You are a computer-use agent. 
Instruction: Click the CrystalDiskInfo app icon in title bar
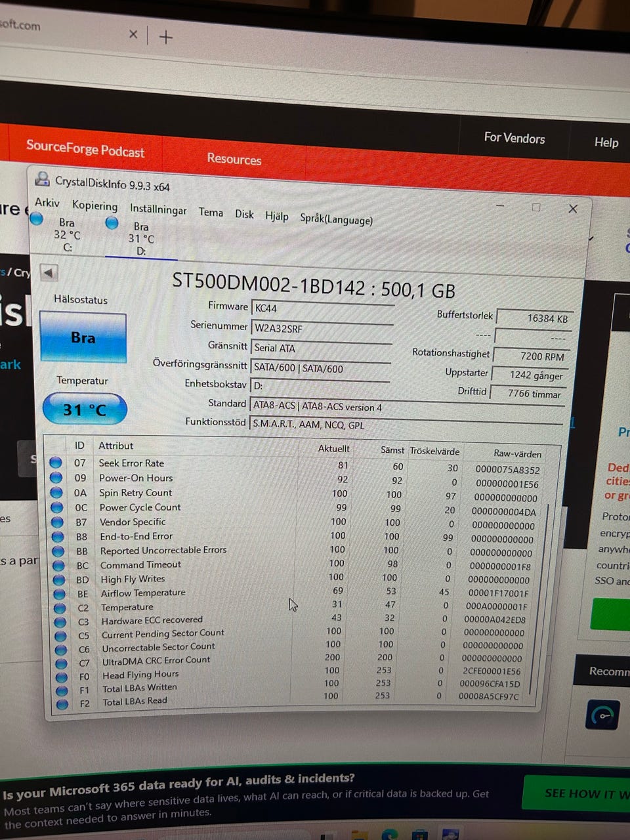pyautogui.click(x=43, y=178)
